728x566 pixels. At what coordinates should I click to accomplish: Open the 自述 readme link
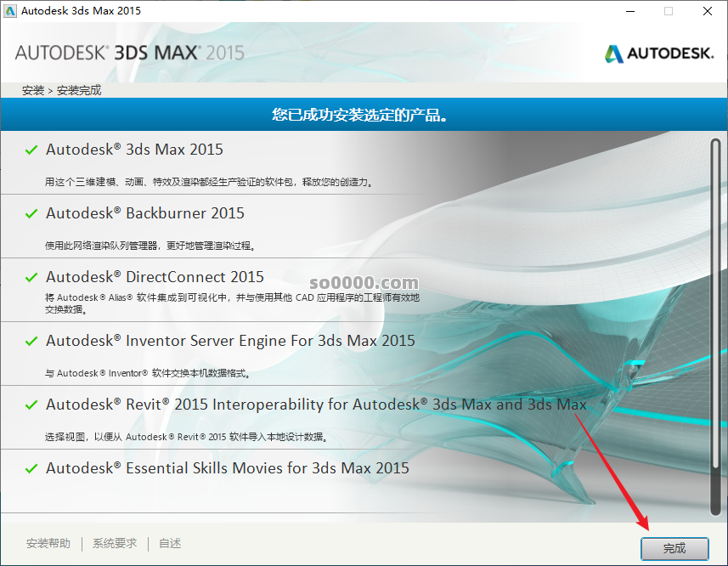[170, 543]
